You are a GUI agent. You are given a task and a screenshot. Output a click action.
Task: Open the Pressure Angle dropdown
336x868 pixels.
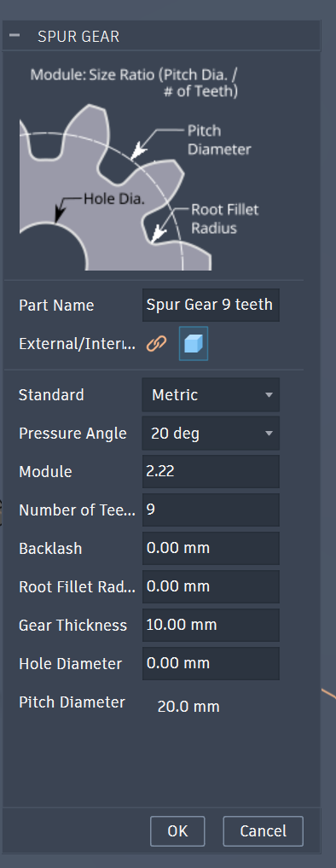tap(211, 433)
